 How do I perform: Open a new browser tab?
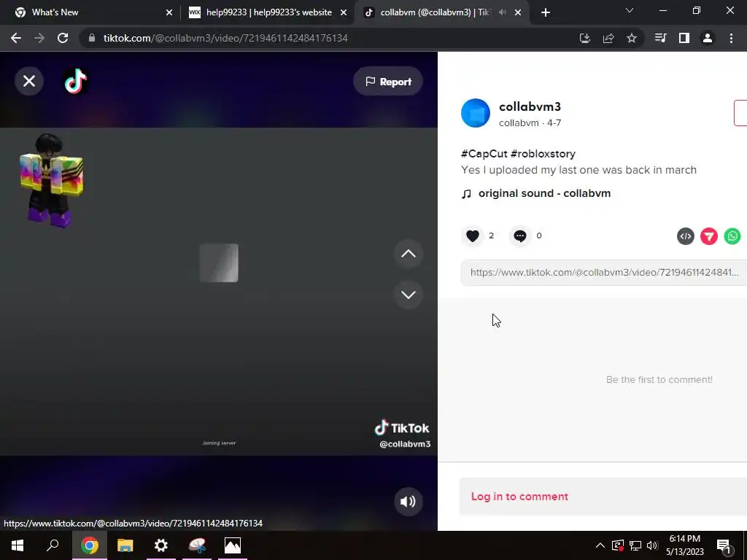pos(546,12)
